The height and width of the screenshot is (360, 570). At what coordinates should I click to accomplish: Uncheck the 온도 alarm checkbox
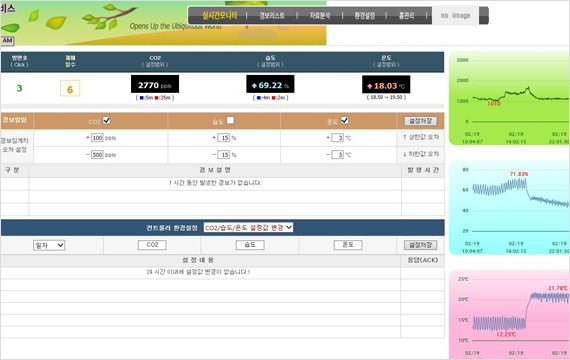[x=345, y=120]
